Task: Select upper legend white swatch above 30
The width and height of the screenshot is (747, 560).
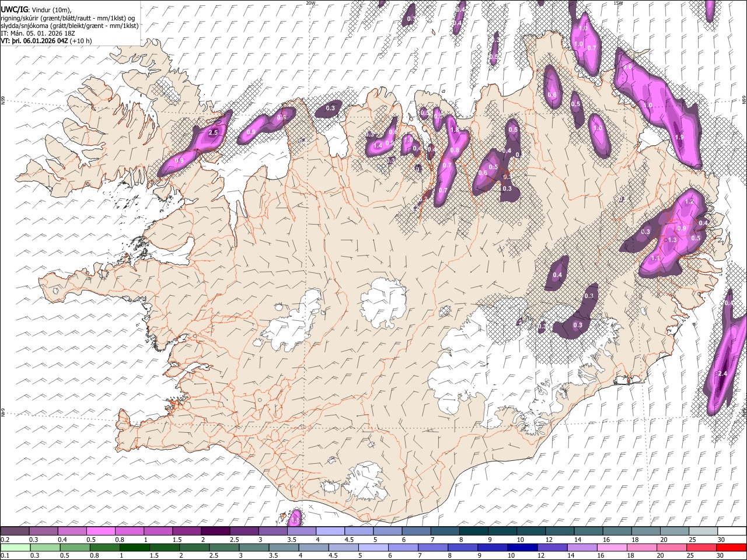Action: click(x=732, y=531)
